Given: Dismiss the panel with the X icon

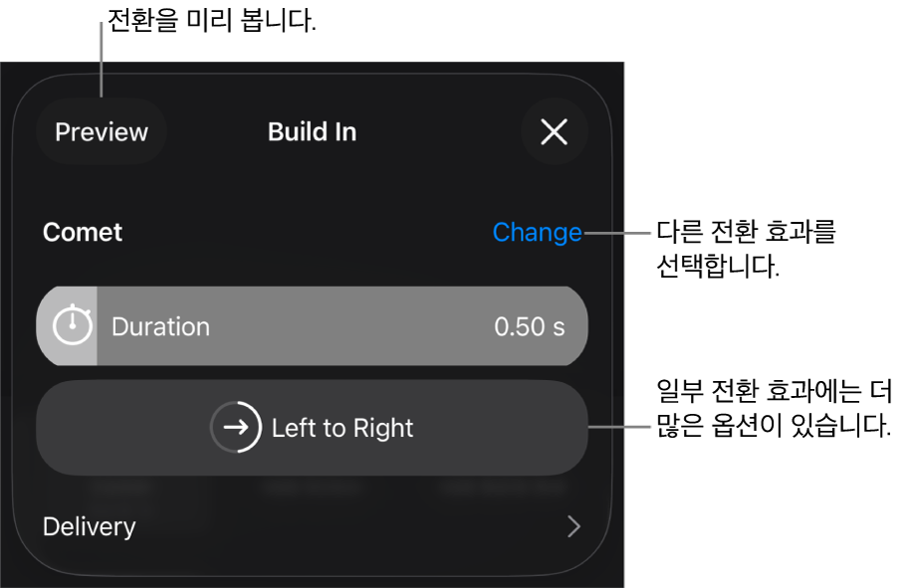Looking at the screenshot, I should pyautogui.click(x=554, y=132).
